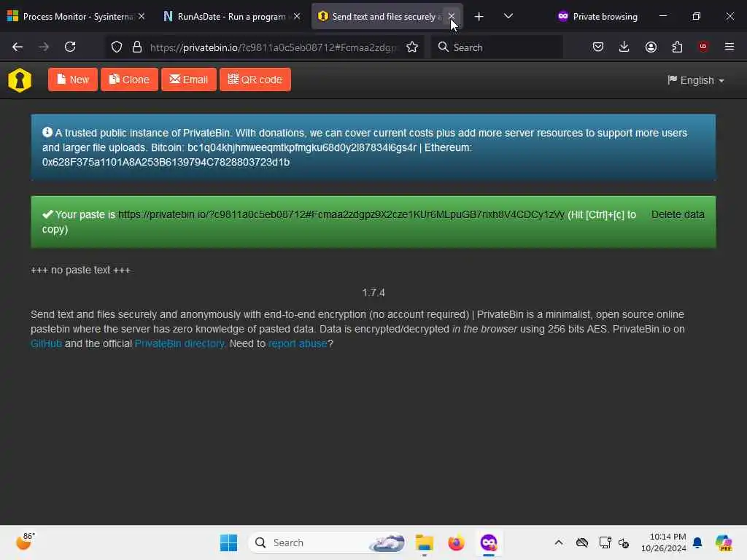
Task: Click the 1.7.4 version text
Action: pos(373,292)
